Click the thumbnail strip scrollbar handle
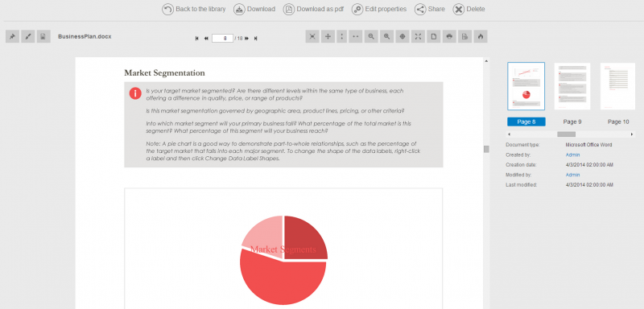The height and width of the screenshot is (309, 644). coord(566,134)
